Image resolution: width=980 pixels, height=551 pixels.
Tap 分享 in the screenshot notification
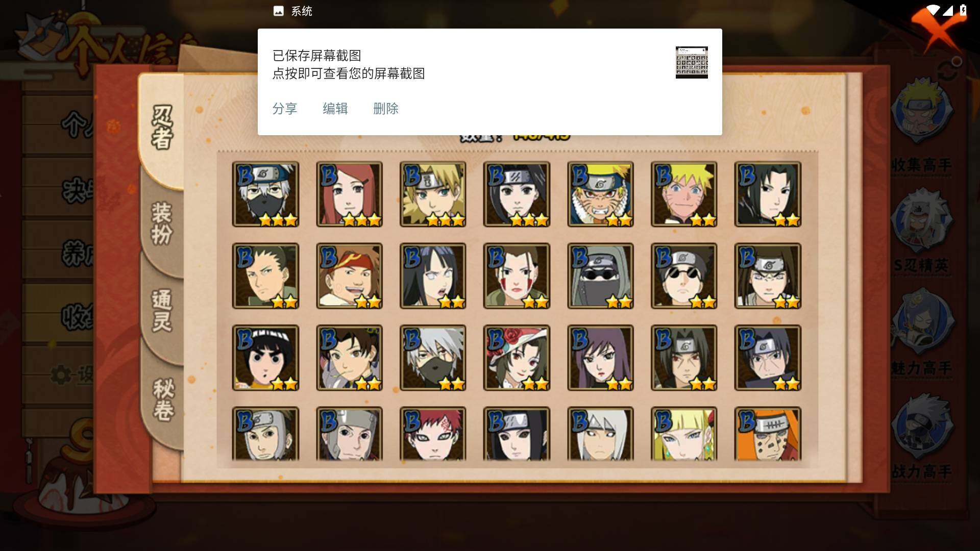[x=285, y=109]
